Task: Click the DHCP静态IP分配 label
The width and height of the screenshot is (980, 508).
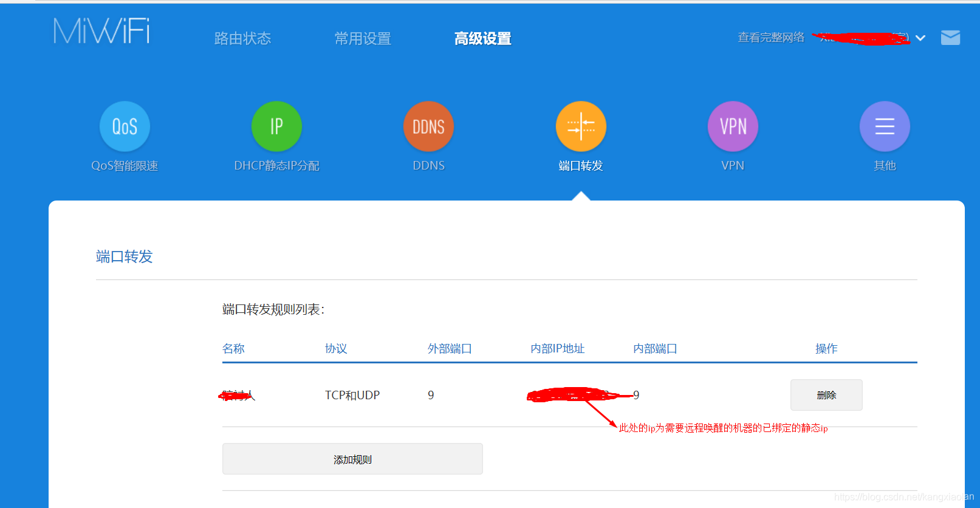Action: point(276,166)
